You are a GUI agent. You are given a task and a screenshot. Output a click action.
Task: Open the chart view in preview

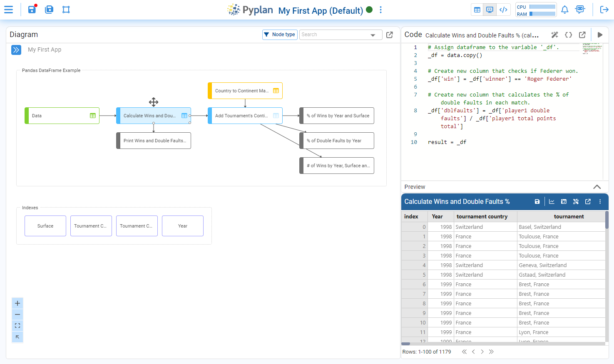click(x=552, y=201)
